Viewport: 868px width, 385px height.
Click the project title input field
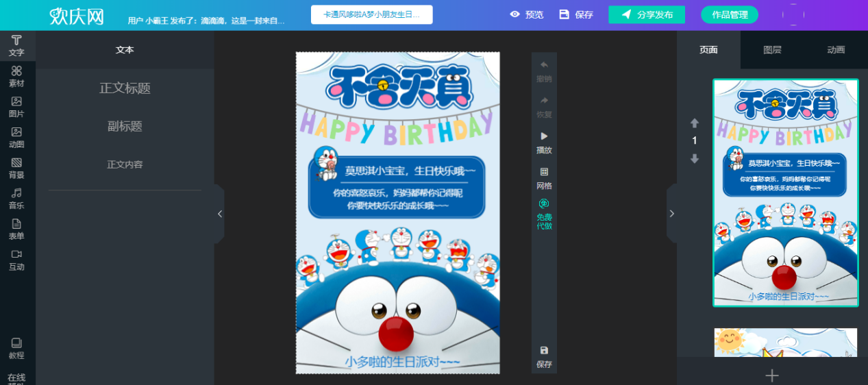tap(371, 14)
